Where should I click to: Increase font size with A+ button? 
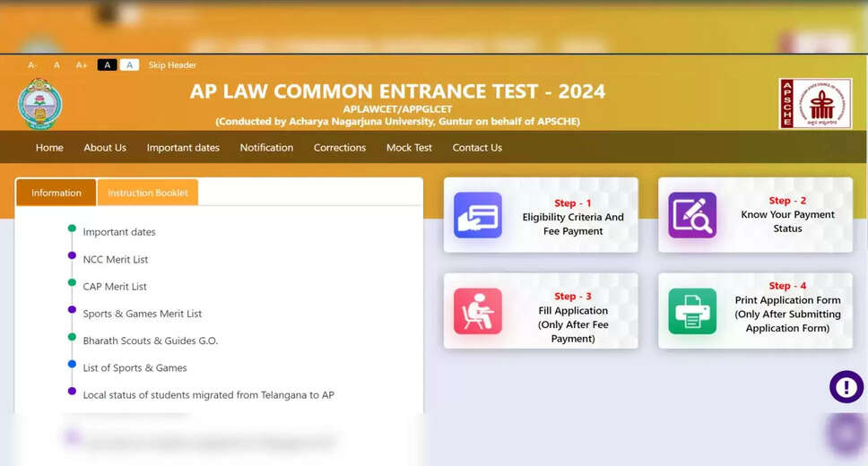tap(82, 65)
